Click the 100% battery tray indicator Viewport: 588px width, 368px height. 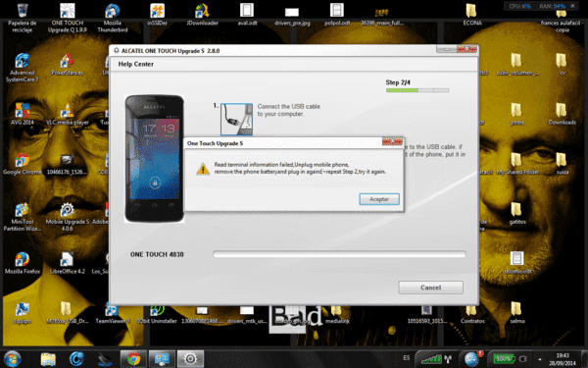[503, 358]
